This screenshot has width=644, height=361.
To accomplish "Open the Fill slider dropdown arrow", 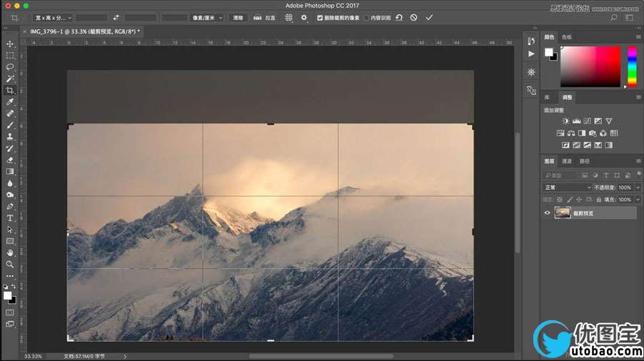I will [x=638, y=200].
